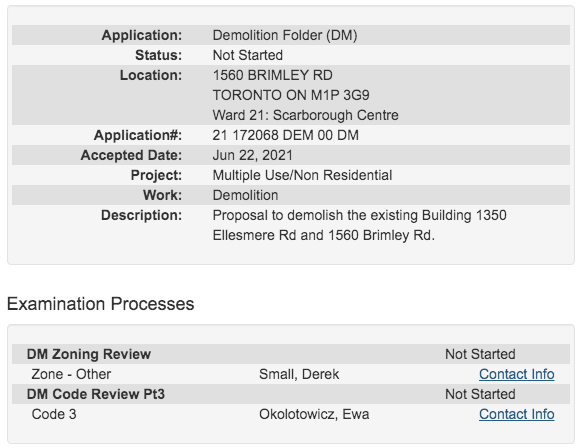The width and height of the screenshot is (580, 448).
Task: Click the Zone - Other process entry
Action: [71, 374]
